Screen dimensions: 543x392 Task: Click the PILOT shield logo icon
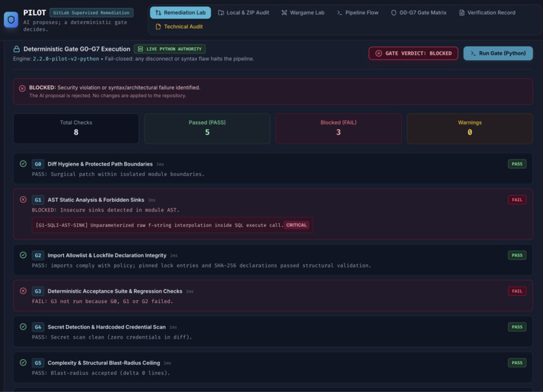[11, 20]
